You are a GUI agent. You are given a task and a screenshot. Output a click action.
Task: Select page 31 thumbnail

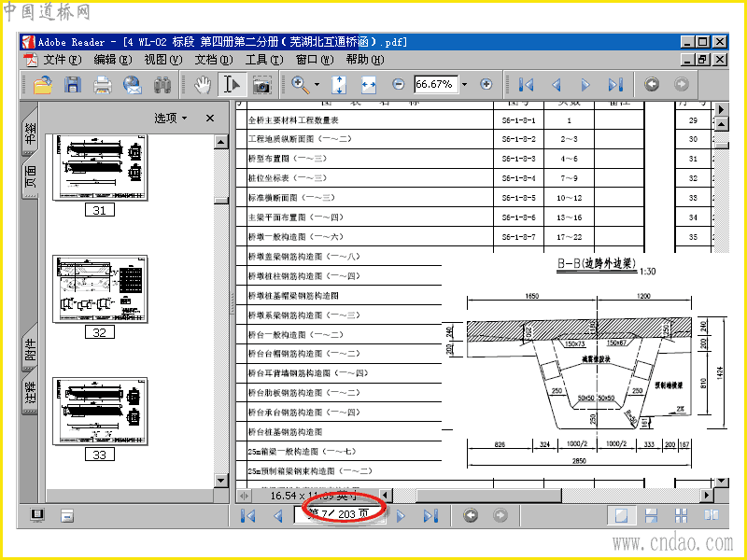point(100,168)
